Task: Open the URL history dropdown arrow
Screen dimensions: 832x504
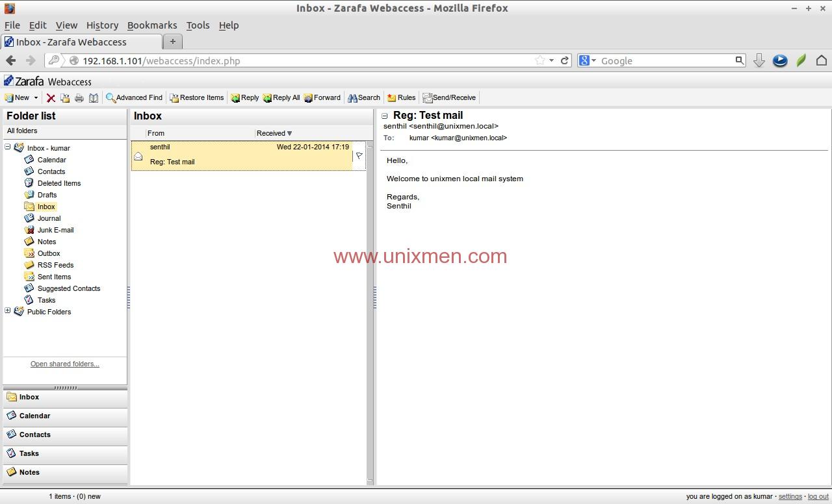Action: [x=551, y=60]
